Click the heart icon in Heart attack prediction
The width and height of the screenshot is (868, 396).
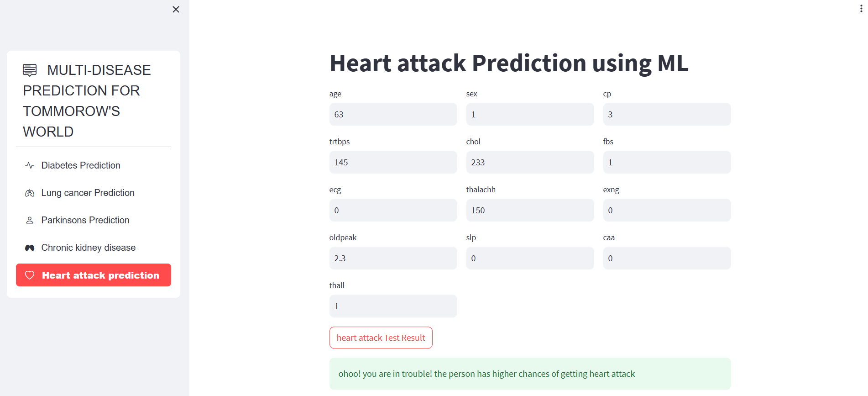[x=30, y=275]
